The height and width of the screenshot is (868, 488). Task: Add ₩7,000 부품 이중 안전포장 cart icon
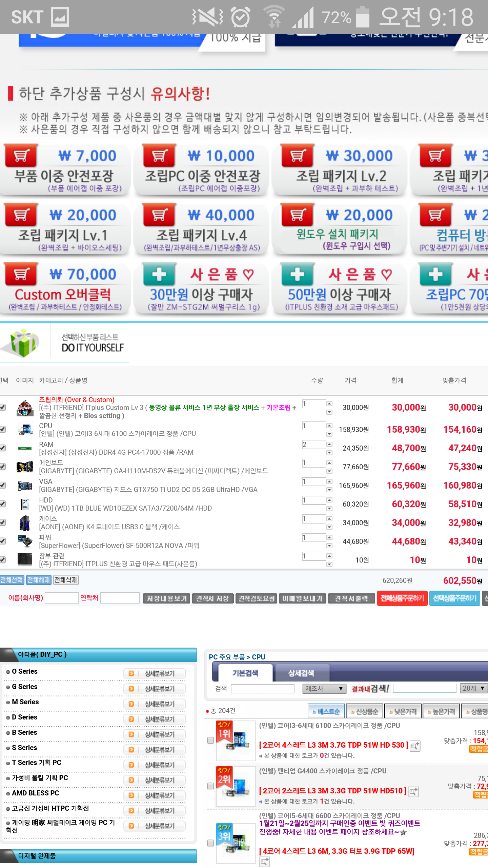pos(21,156)
